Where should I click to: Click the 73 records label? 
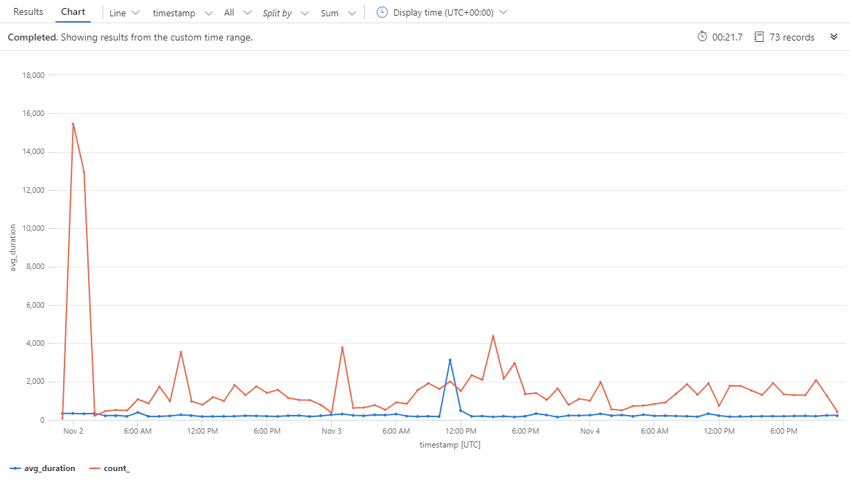[792, 37]
